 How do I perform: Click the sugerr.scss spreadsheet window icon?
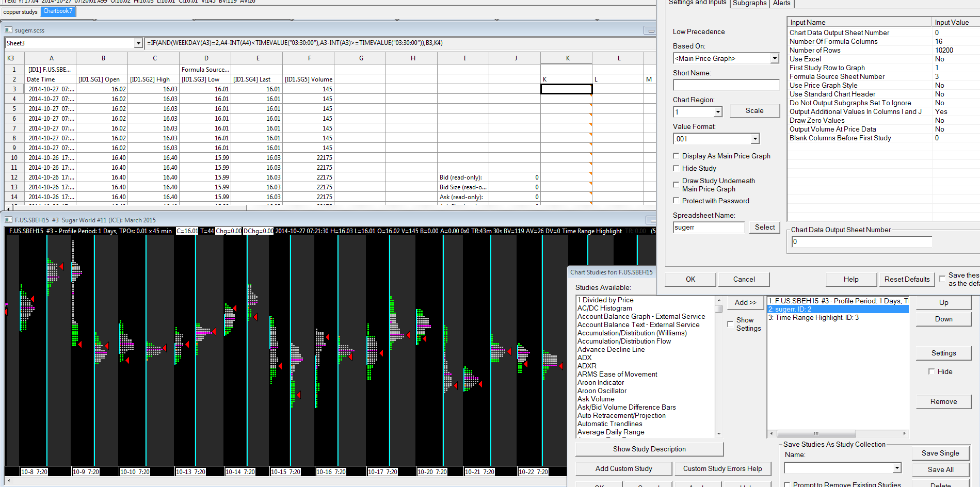click(8, 30)
